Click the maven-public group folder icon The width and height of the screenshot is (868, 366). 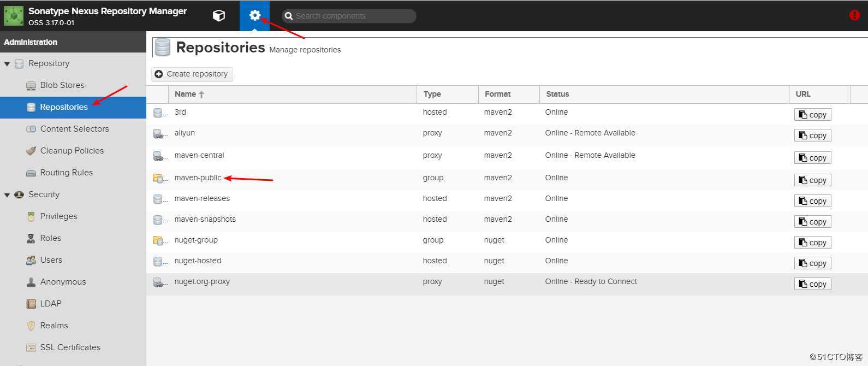pos(158,178)
